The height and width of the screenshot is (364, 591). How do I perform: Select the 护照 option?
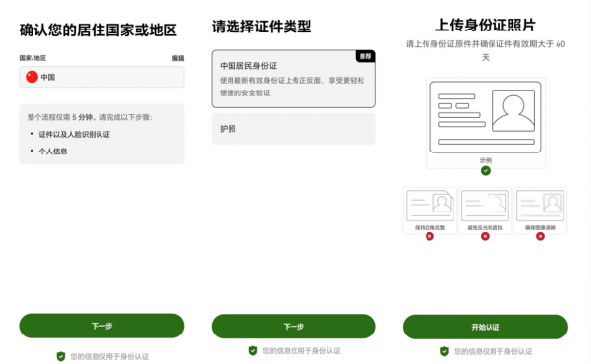click(294, 129)
